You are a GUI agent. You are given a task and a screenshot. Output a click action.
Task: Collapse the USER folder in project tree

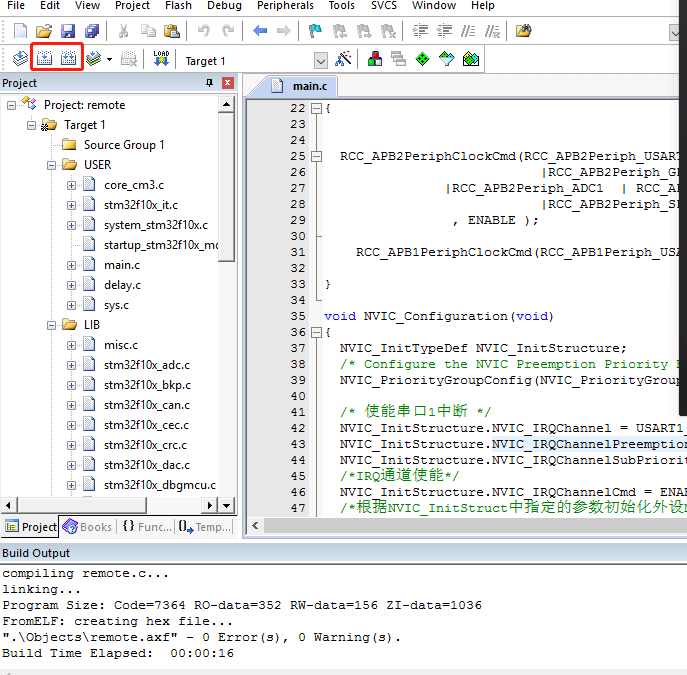(x=52, y=165)
